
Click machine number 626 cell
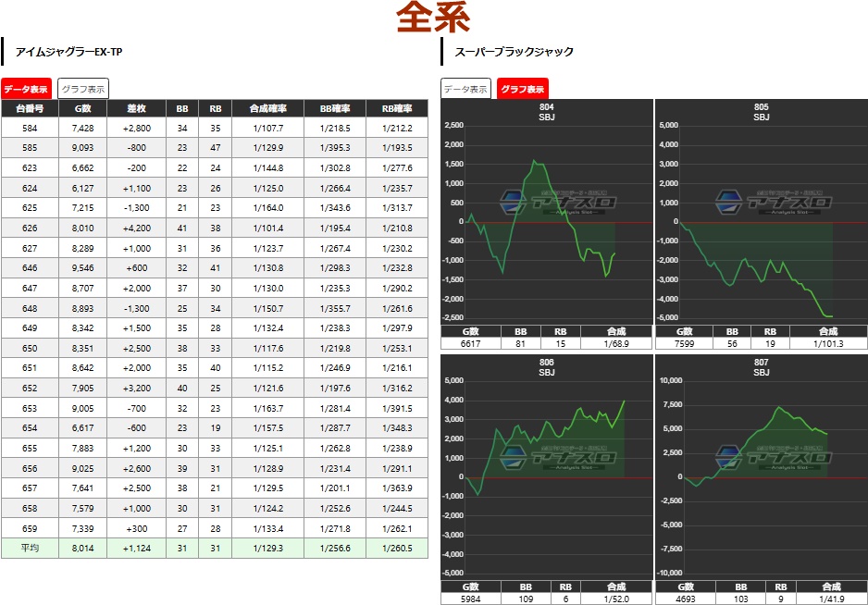click(30, 228)
